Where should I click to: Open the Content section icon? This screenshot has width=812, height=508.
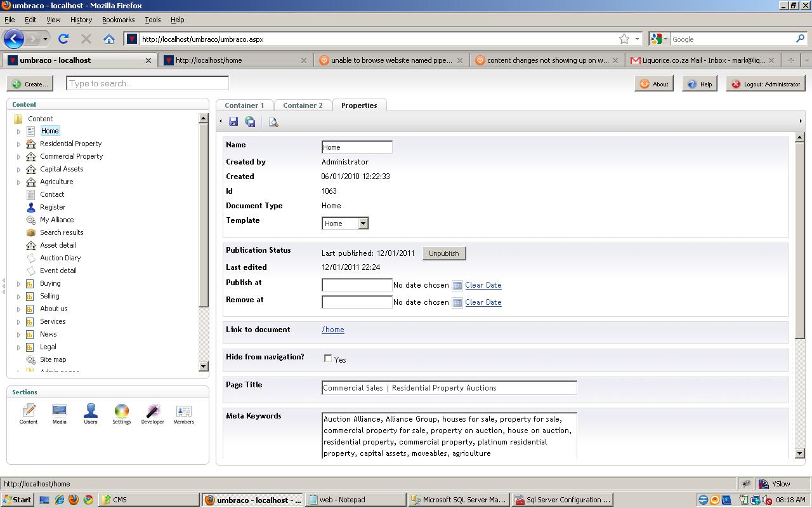(29, 413)
